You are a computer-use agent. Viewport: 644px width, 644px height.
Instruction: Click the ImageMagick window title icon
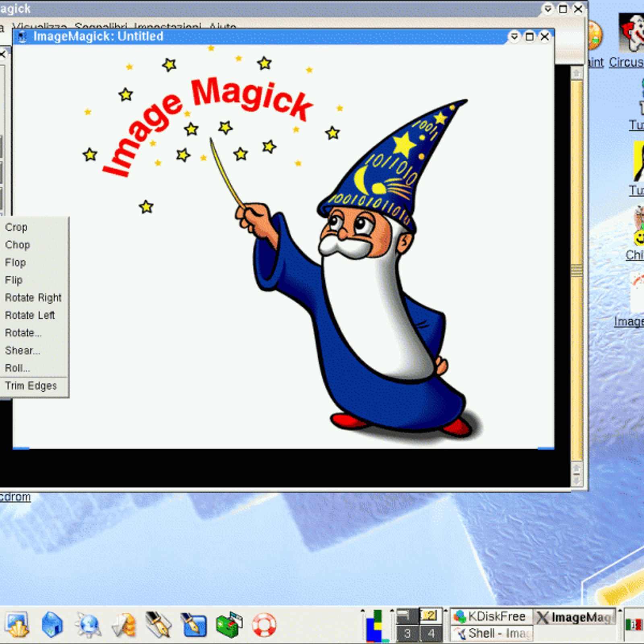[23, 37]
